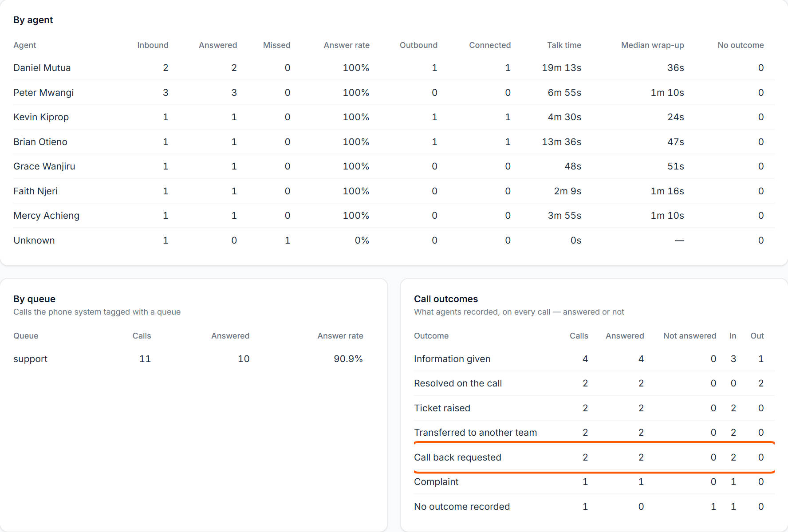Click the Out column header

click(x=757, y=336)
